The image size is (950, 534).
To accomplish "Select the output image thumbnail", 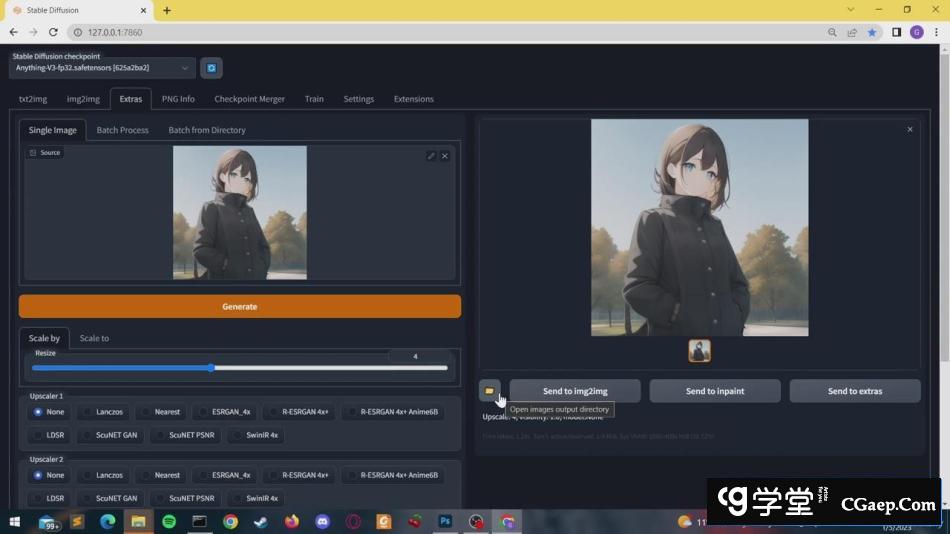I will (699, 350).
